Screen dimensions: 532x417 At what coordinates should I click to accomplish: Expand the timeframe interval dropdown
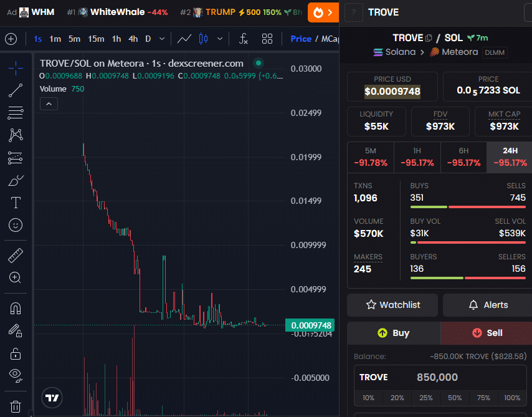[x=162, y=39]
